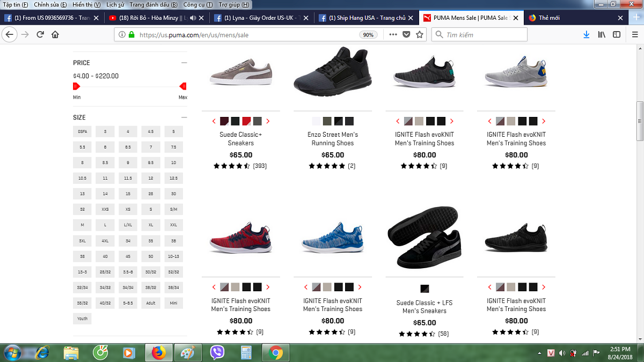This screenshot has height=362, width=644.
Task: Open Windows Media Player from taskbar
Action: tap(129, 353)
